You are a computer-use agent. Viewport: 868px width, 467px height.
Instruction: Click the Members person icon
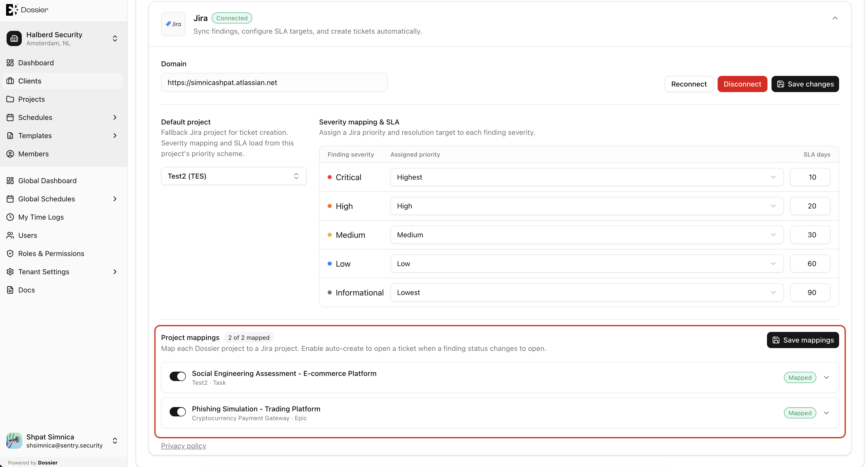coord(10,154)
